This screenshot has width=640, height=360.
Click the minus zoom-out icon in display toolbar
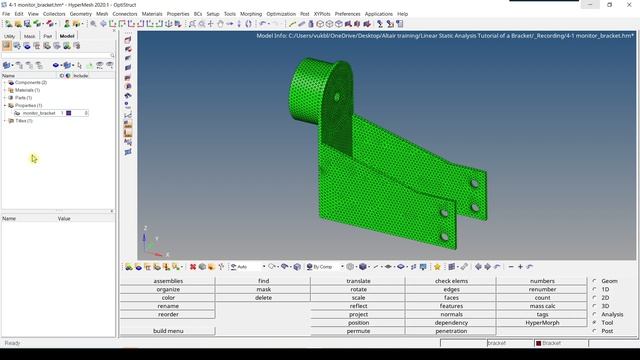pos(511,267)
